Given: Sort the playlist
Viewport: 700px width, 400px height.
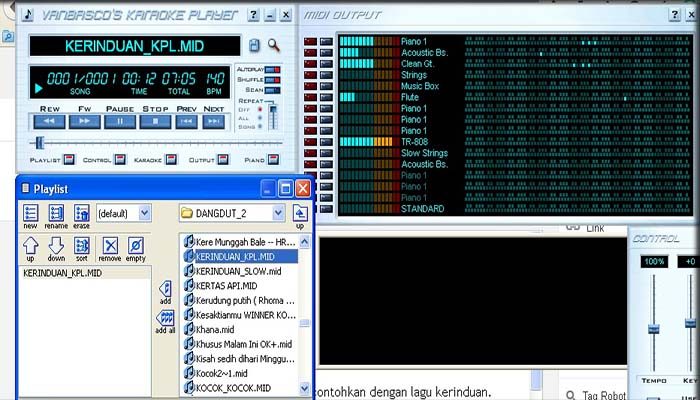Looking at the screenshot, I should tap(82, 249).
